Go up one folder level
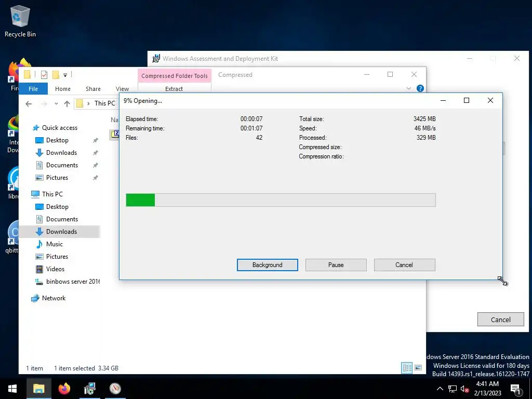This screenshot has width=532, height=399. point(67,104)
